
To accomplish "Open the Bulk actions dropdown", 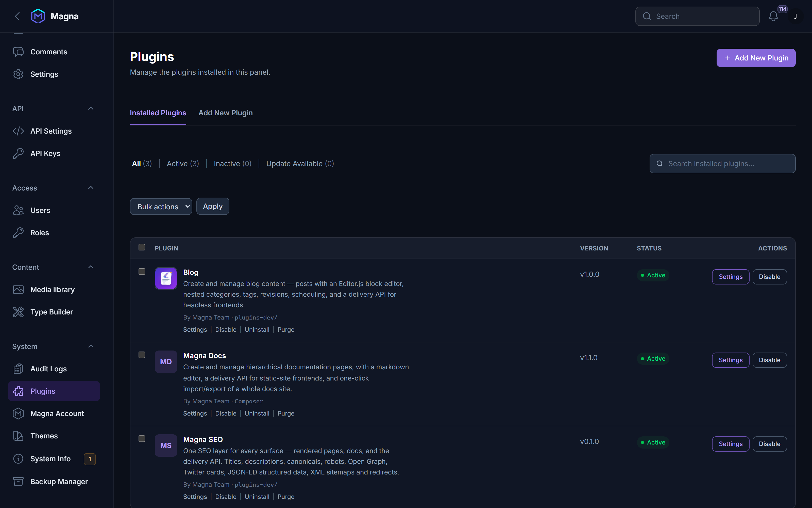I will click(x=161, y=207).
